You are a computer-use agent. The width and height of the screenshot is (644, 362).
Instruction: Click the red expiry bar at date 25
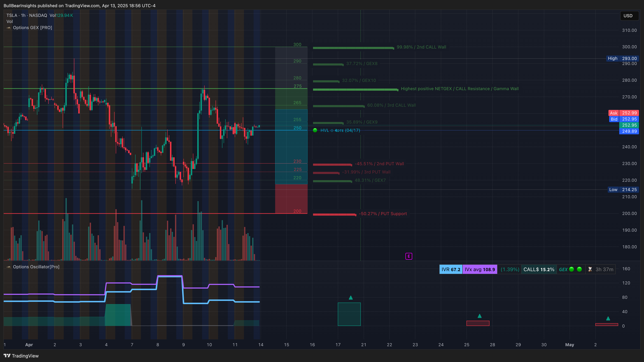point(478,323)
